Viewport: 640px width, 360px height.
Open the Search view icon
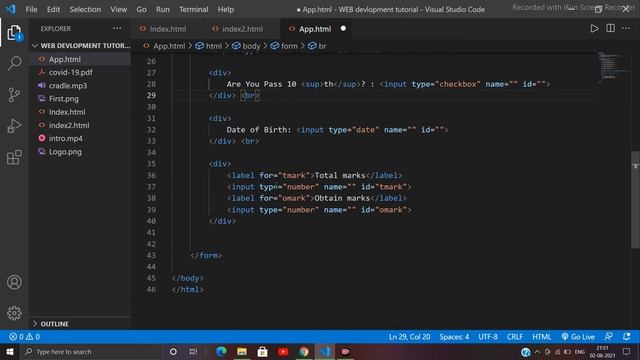tap(14, 63)
